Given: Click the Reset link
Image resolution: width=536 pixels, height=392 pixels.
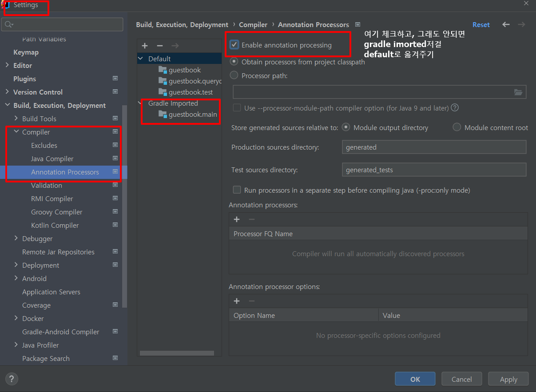Looking at the screenshot, I should (x=481, y=24).
